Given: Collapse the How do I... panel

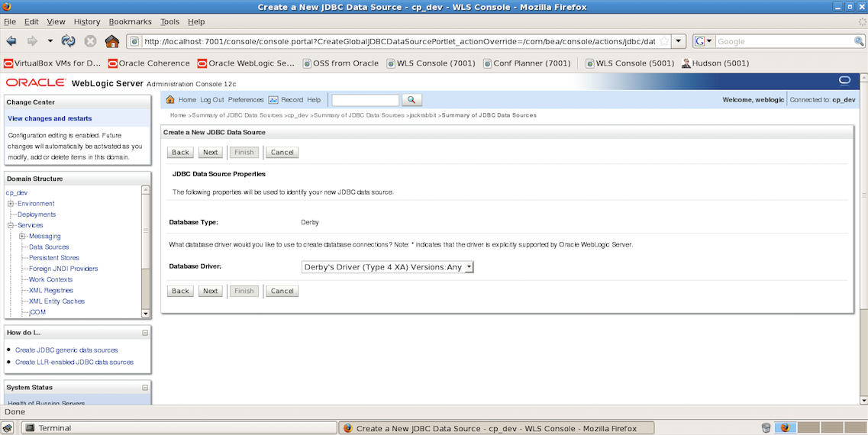Looking at the screenshot, I should pyautogui.click(x=145, y=333).
